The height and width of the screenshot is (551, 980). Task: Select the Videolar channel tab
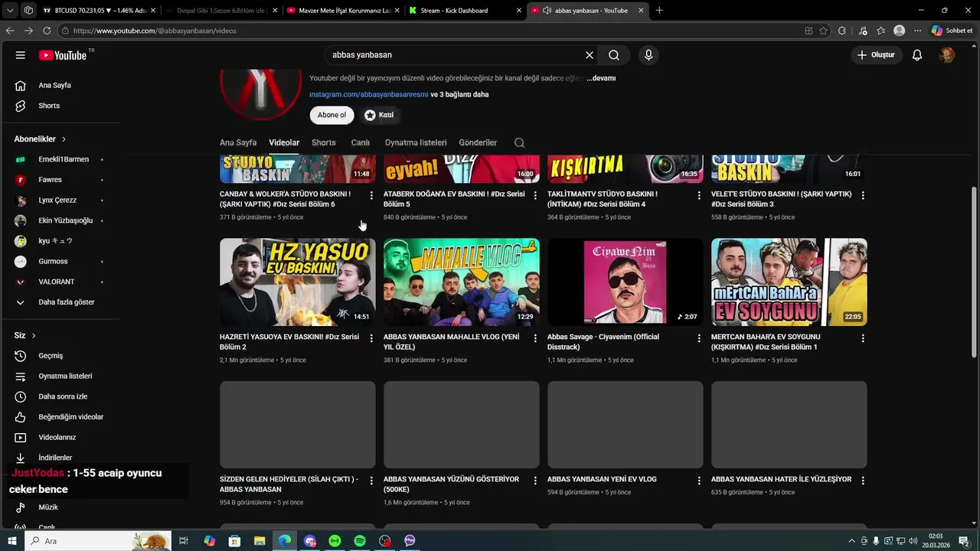coord(284,142)
